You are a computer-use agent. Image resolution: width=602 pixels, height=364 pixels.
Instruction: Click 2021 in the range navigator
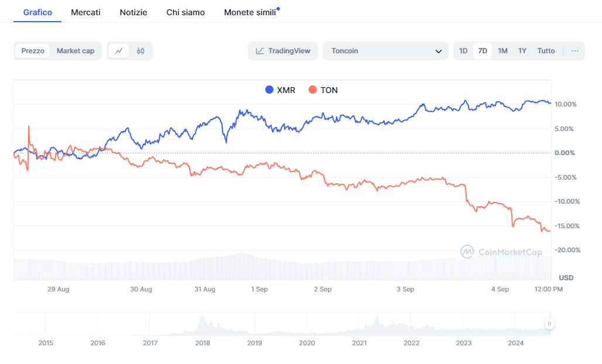[360, 343]
